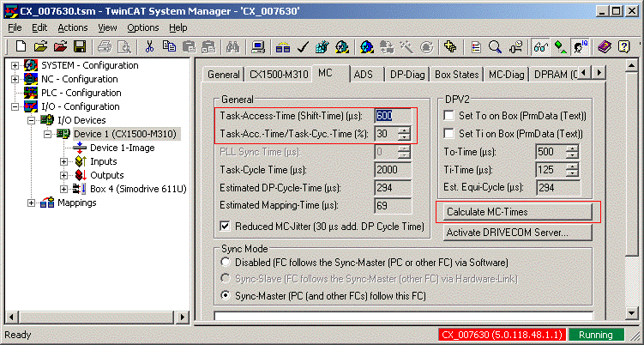
Task: Expand NC - Configuration tree node
Action: pyautogui.click(x=15, y=79)
